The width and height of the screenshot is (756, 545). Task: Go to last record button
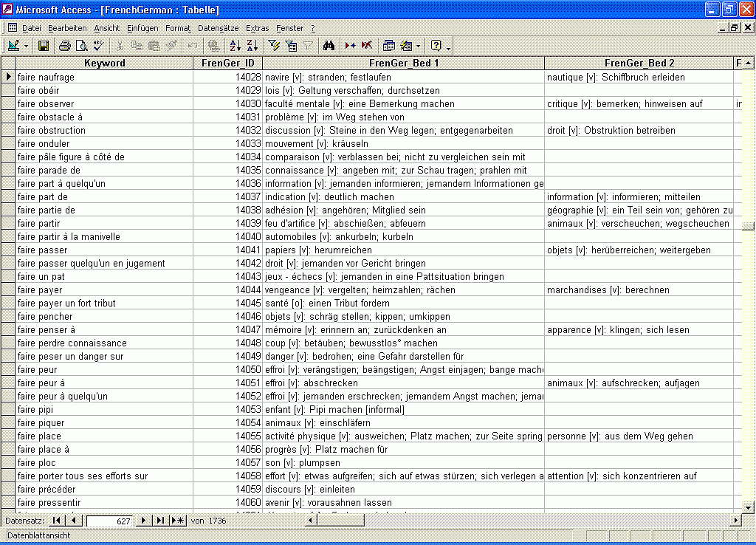click(160, 521)
